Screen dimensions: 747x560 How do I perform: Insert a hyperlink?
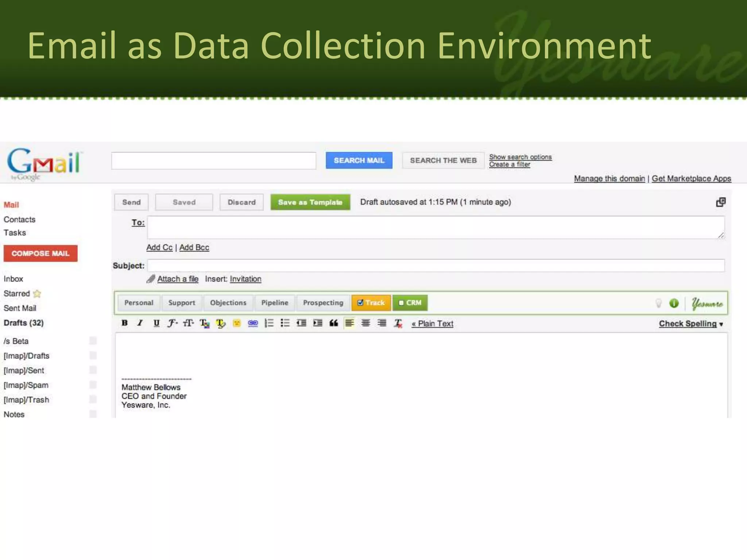pyautogui.click(x=253, y=323)
